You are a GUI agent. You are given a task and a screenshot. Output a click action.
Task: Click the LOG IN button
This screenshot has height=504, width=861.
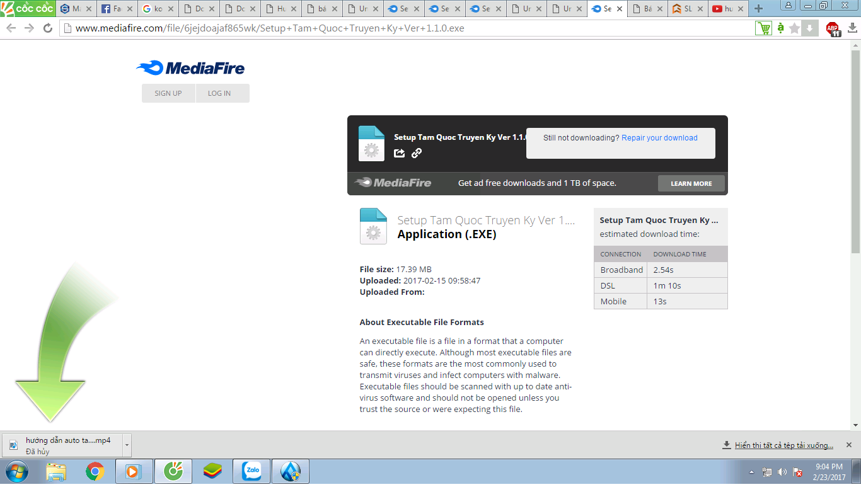(x=219, y=93)
